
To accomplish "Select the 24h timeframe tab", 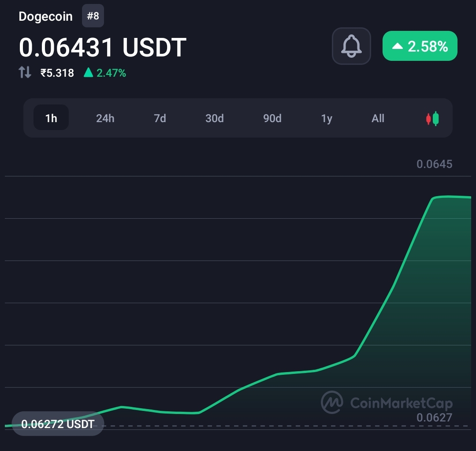I will click(105, 118).
